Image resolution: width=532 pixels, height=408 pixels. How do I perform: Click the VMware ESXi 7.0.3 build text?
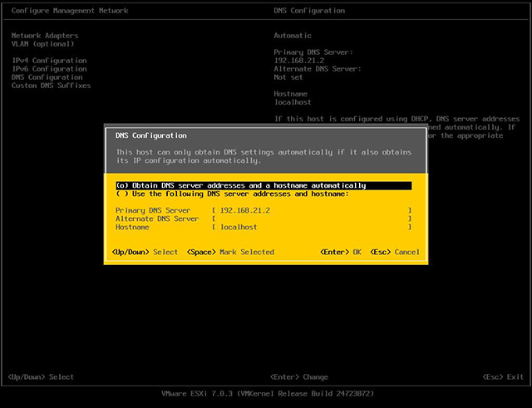pos(268,394)
